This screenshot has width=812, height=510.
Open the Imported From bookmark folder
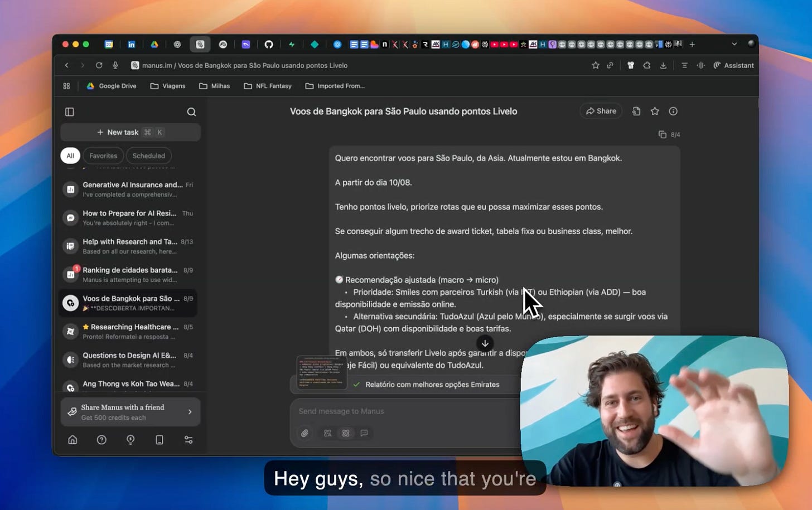point(335,86)
